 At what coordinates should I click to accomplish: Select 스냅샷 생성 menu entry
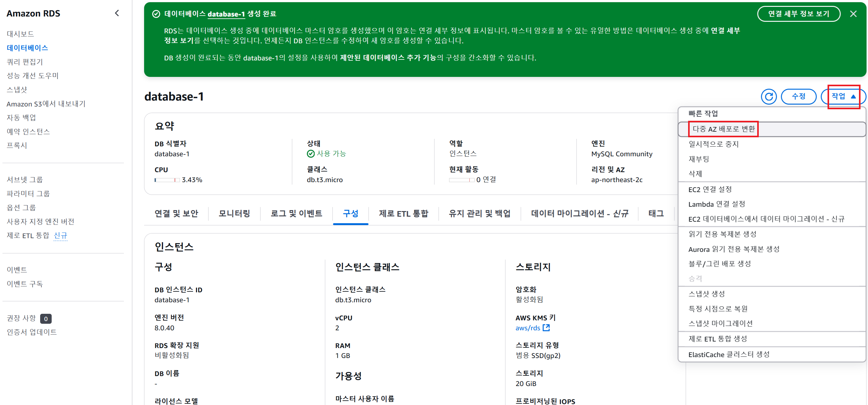click(x=706, y=294)
